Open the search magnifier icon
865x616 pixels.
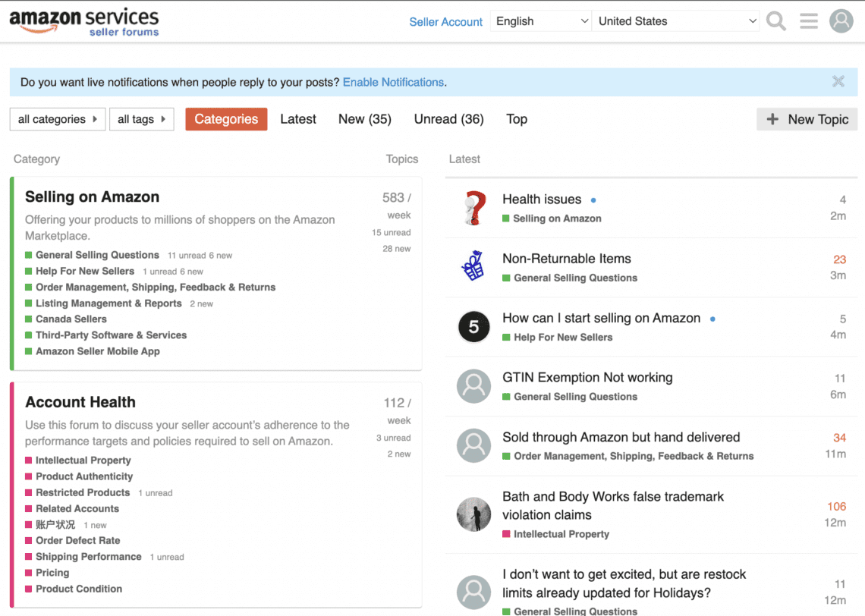click(x=775, y=20)
